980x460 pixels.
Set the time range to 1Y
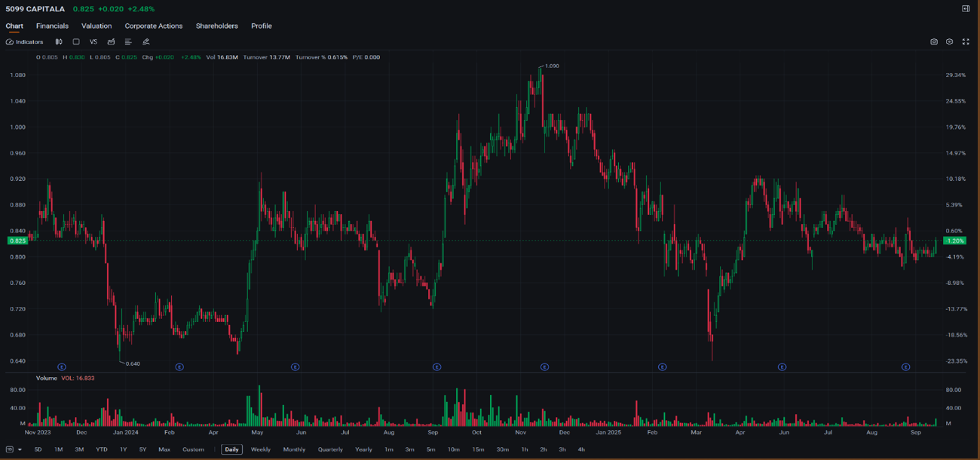[x=124, y=449]
